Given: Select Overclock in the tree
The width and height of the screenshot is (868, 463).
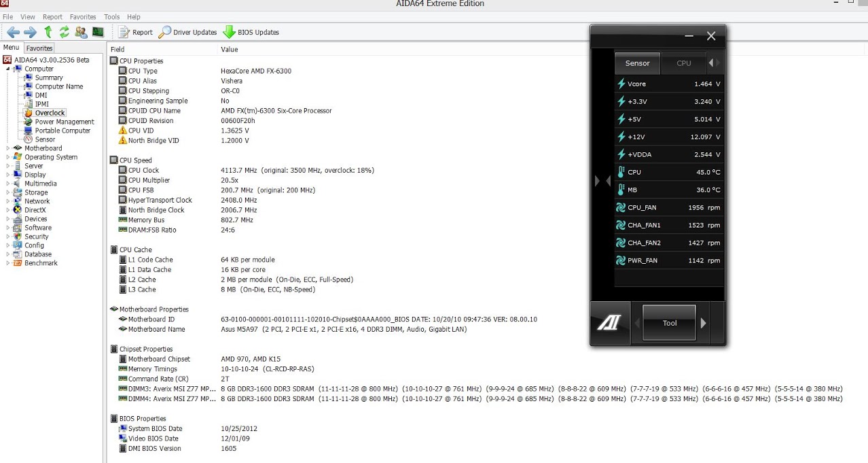Looking at the screenshot, I should (50, 113).
